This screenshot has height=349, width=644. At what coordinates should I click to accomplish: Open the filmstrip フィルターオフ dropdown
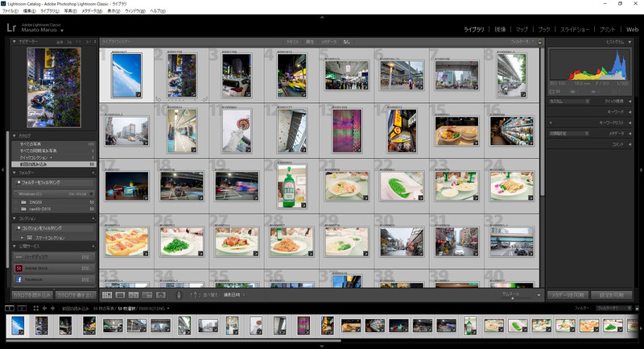point(614,309)
